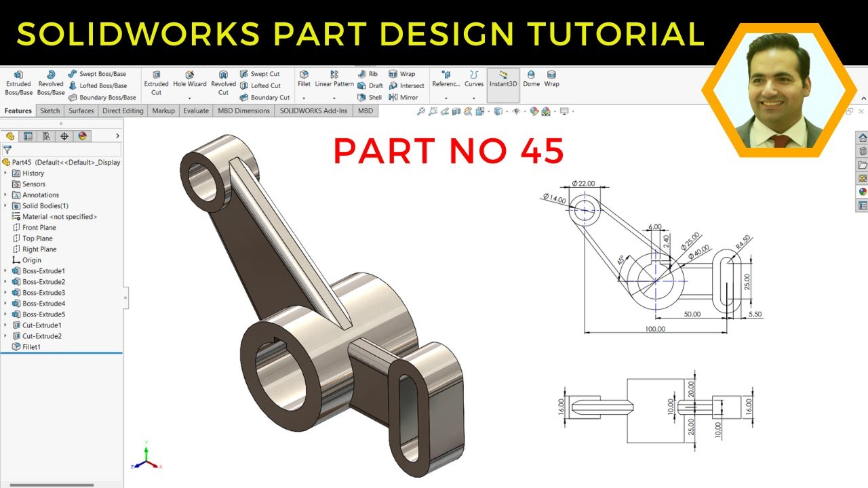Image resolution: width=868 pixels, height=488 pixels.
Task: Click the feature tree filter icon
Action: [7, 150]
